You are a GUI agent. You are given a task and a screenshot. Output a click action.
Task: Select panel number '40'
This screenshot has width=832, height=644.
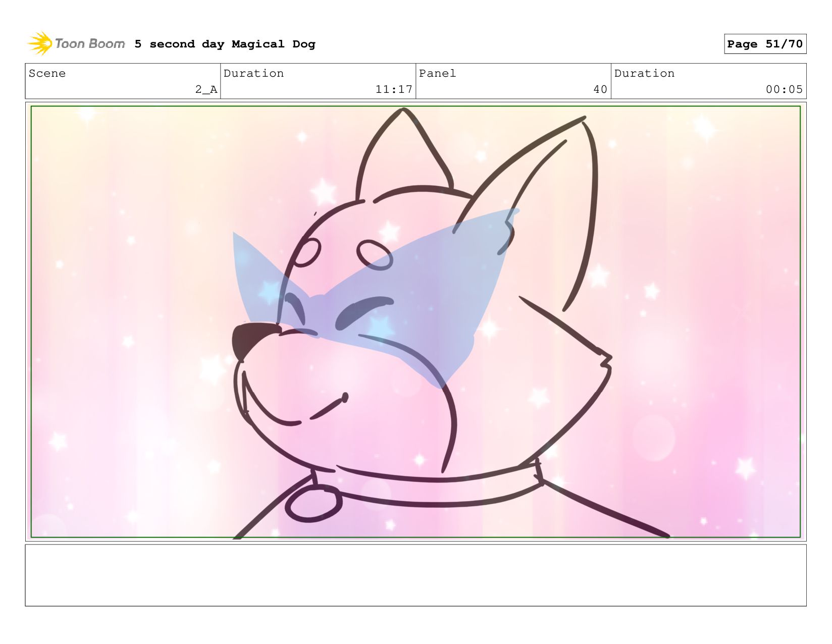(x=600, y=89)
